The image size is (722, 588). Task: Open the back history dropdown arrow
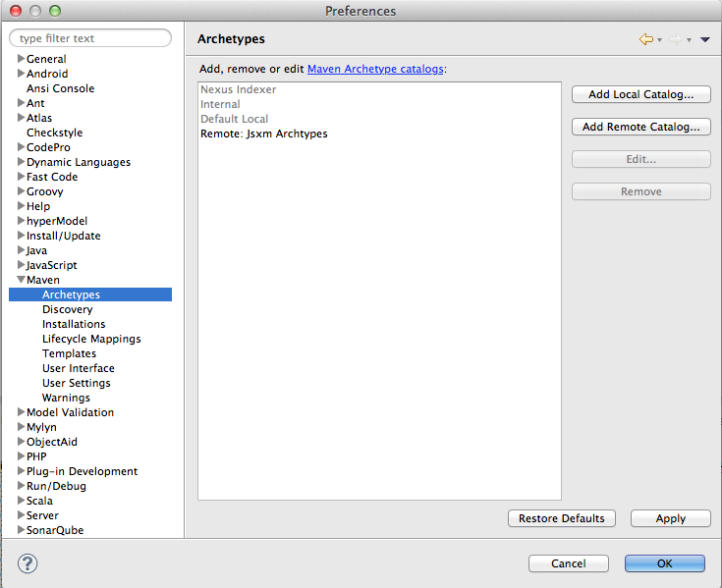[659, 40]
